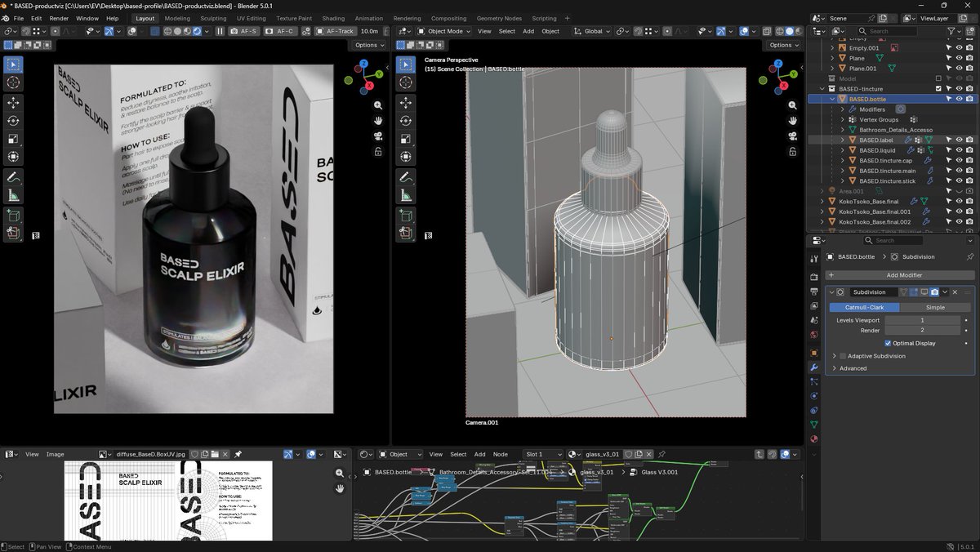Open the Add menu in right viewport
This screenshot has width=980, height=552.
point(528,31)
